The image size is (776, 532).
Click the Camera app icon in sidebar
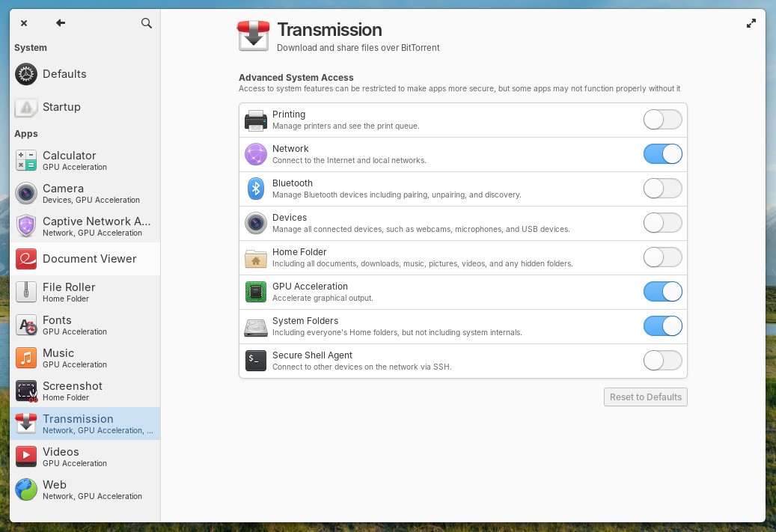[x=25, y=193]
